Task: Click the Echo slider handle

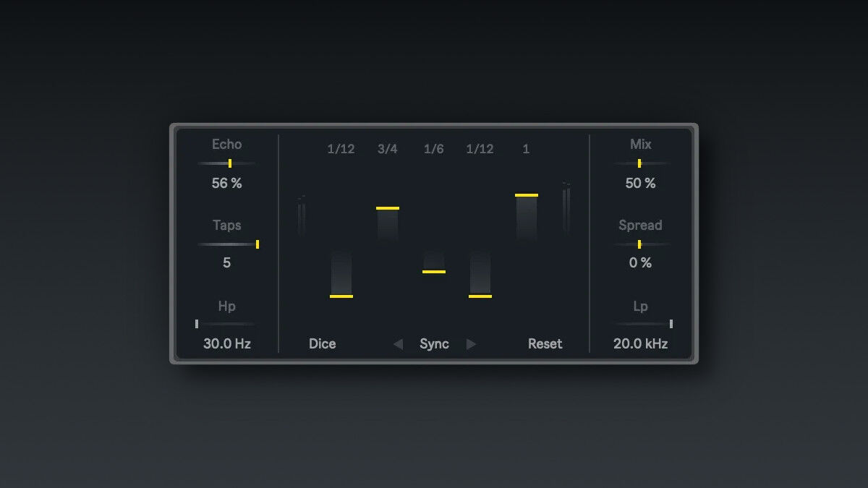Action: pos(230,163)
